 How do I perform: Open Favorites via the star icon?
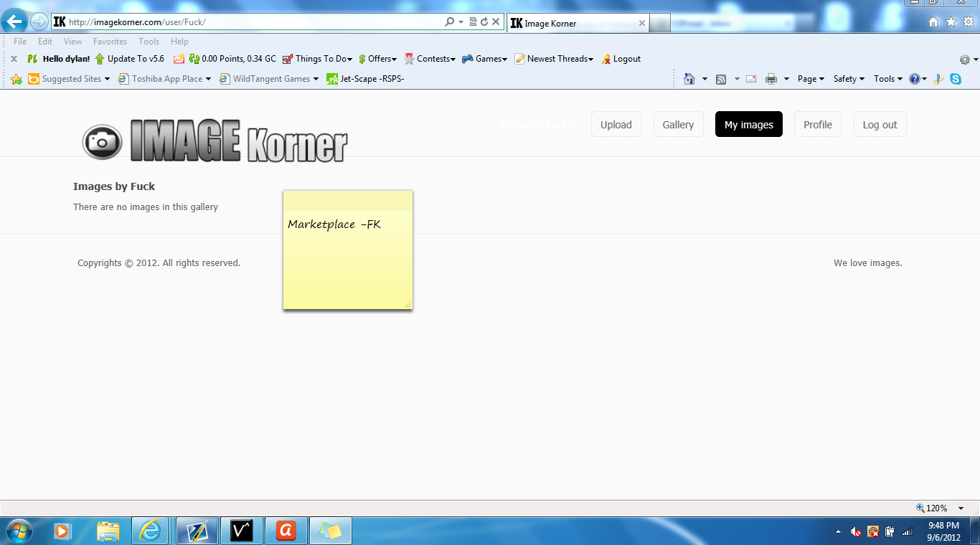(951, 22)
